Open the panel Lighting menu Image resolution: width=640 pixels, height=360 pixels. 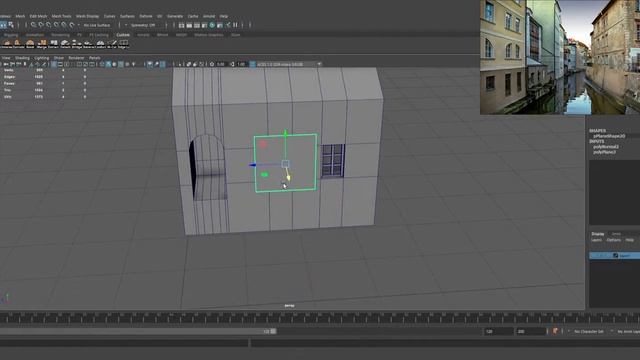42,58
